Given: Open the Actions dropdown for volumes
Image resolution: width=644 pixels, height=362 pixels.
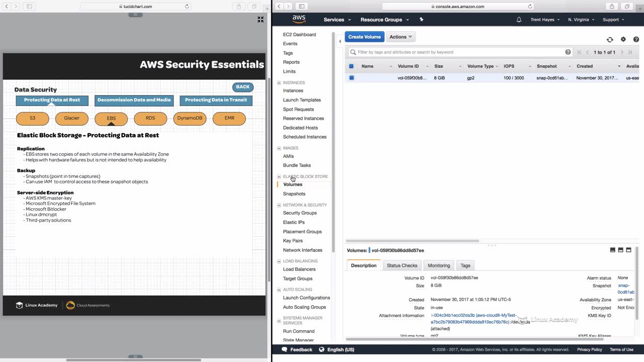Looking at the screenshot, I should (x=401, y=37).
